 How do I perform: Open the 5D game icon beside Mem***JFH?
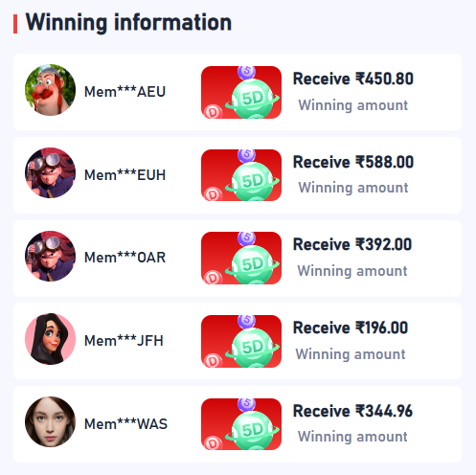(241, 341)
